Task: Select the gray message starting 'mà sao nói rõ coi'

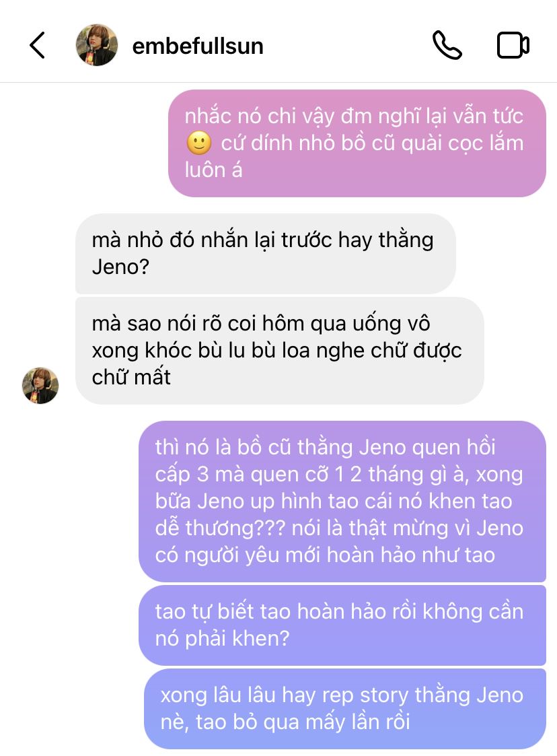Action: [279, 351]
